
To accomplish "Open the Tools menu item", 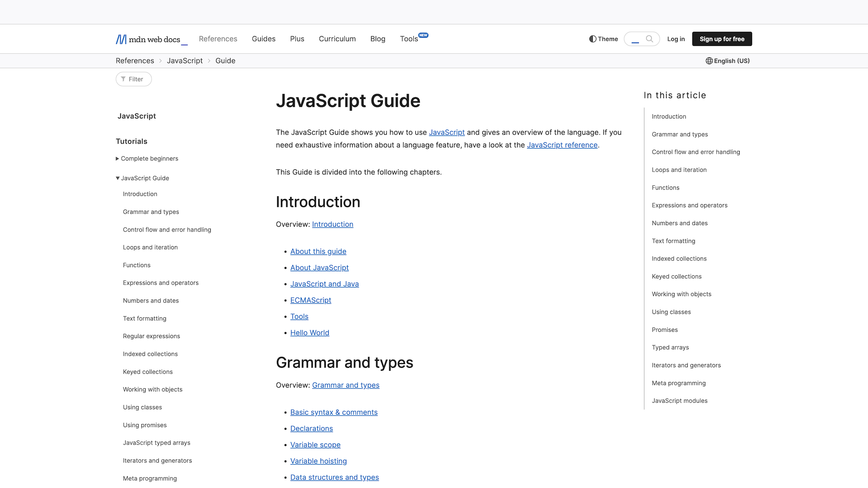I will [x=409, y=39].
